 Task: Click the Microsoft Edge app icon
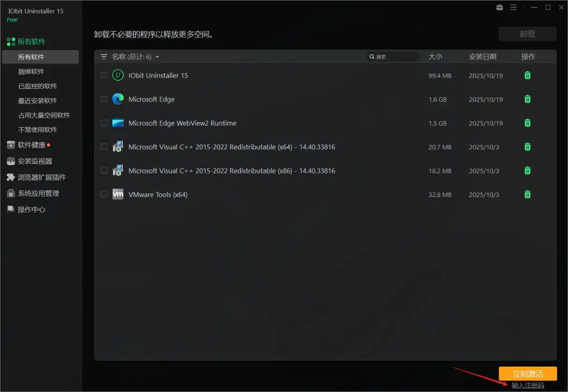coord(118,99)
